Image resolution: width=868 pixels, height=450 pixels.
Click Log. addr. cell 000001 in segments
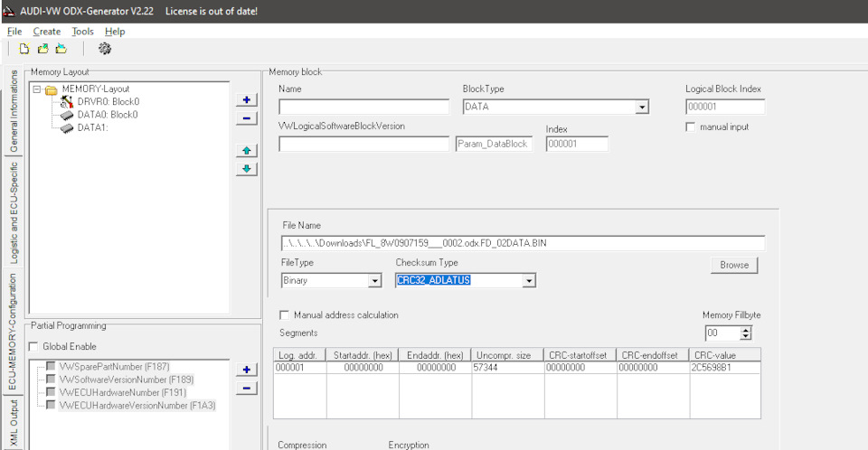299,368
